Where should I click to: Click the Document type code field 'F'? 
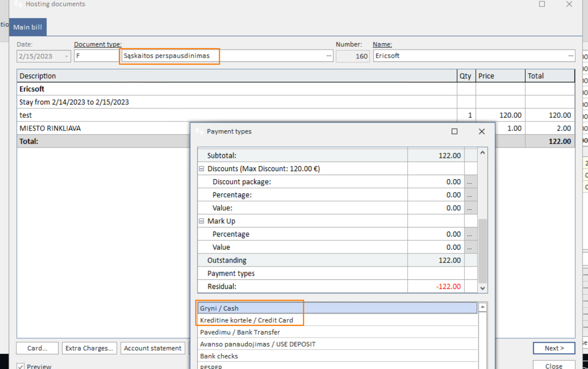pyautogui.click(x=96, y=56)
